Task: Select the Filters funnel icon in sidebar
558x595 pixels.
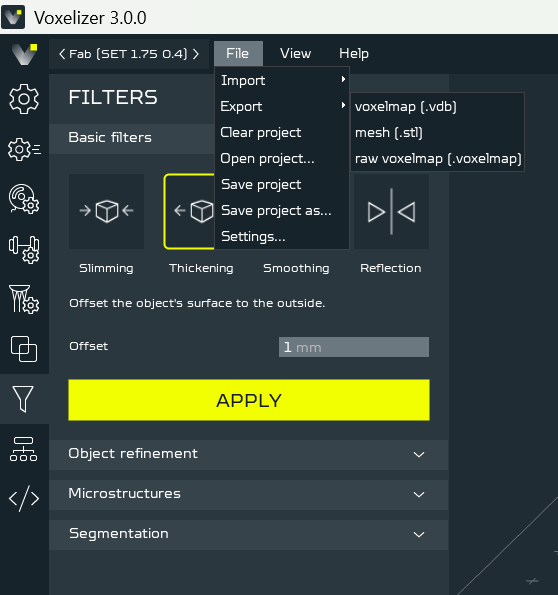Action: [x=23, y=399]
